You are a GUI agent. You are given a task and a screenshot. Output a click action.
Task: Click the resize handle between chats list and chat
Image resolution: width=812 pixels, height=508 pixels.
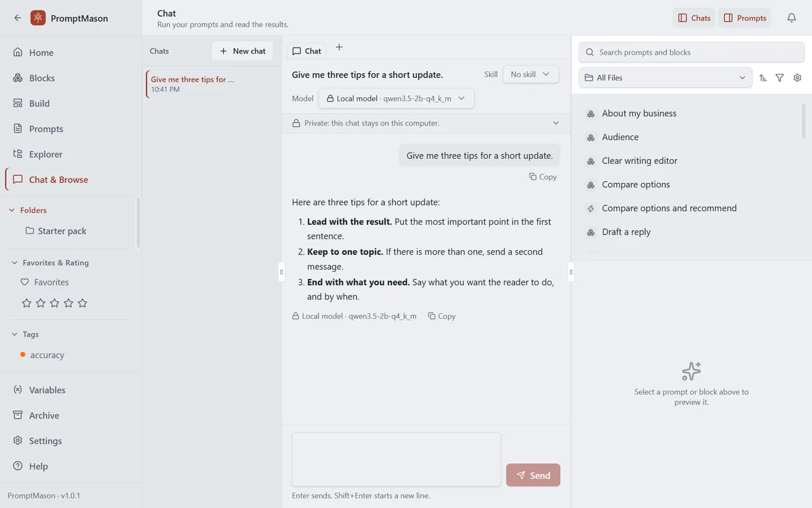[x=282, y=272]
